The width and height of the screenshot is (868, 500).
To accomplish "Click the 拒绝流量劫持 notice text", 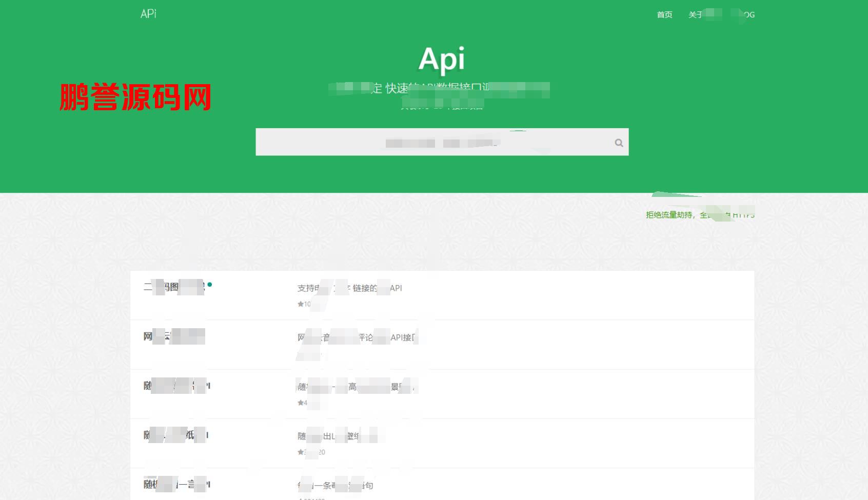I will [700, 215].
